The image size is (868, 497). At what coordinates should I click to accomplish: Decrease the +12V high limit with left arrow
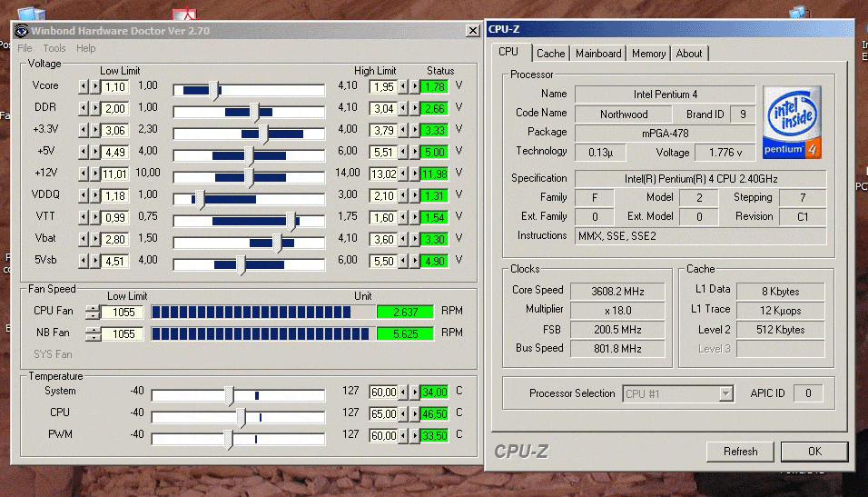[403, 174]
